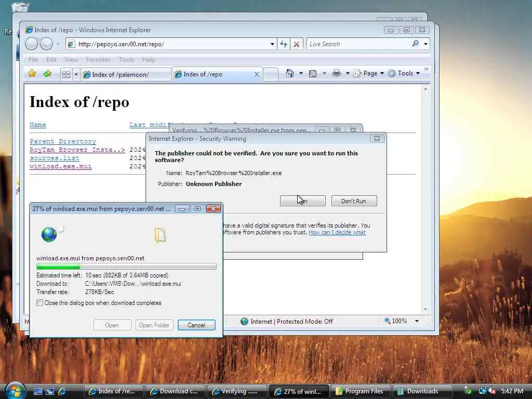Open the View menu

[x=71, y=60]
